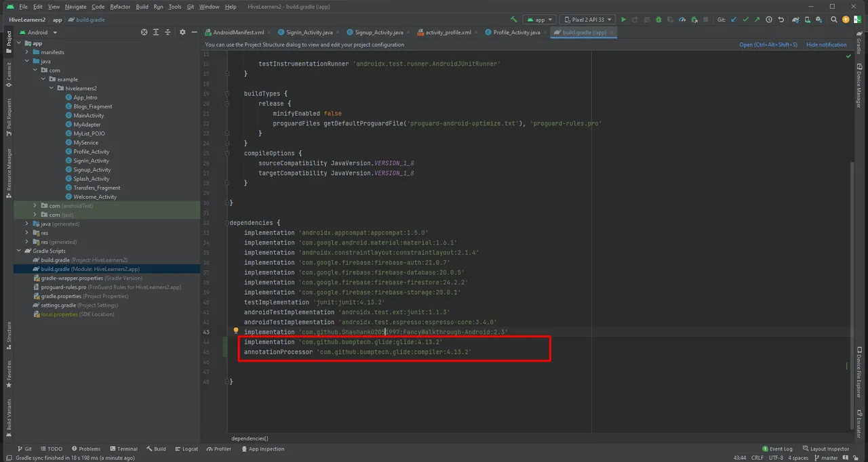This screenshot has width=868, height=462.
Task: Click the Make Project hammer icon
Action: (513, 20)
